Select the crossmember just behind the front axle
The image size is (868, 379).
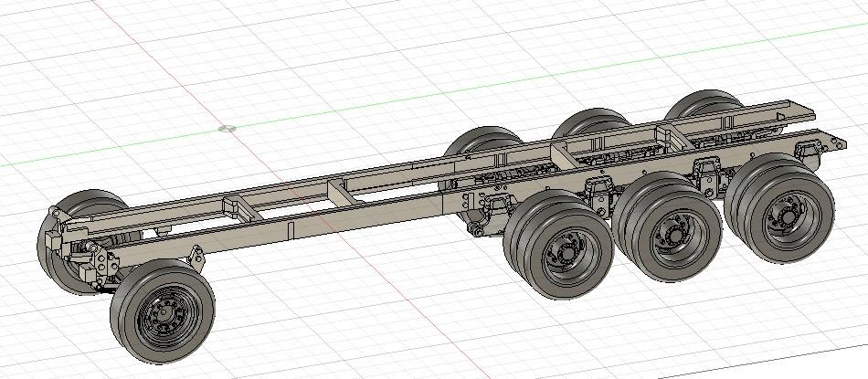(x=241, y=209)
